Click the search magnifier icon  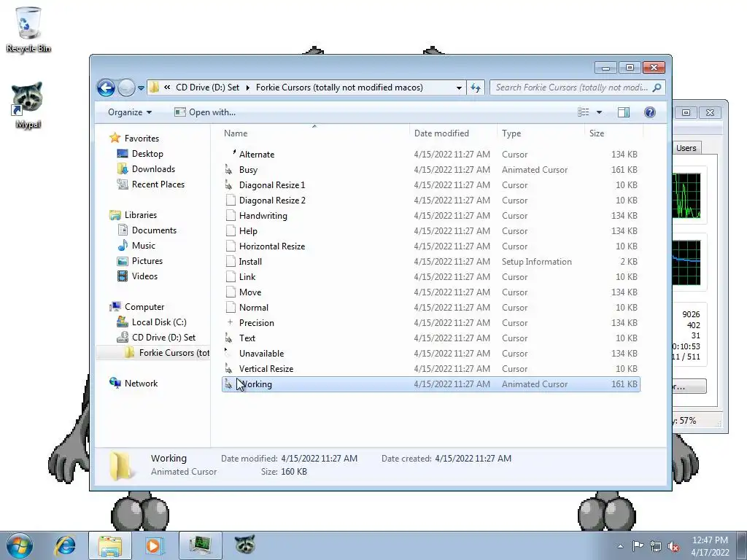[657, 87]
